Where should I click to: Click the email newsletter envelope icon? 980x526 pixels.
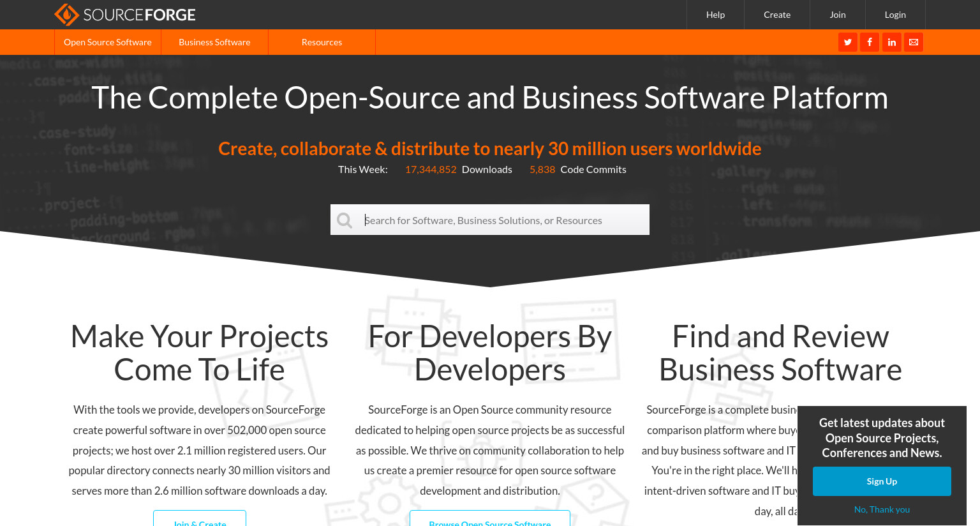(x=914, y=42)
